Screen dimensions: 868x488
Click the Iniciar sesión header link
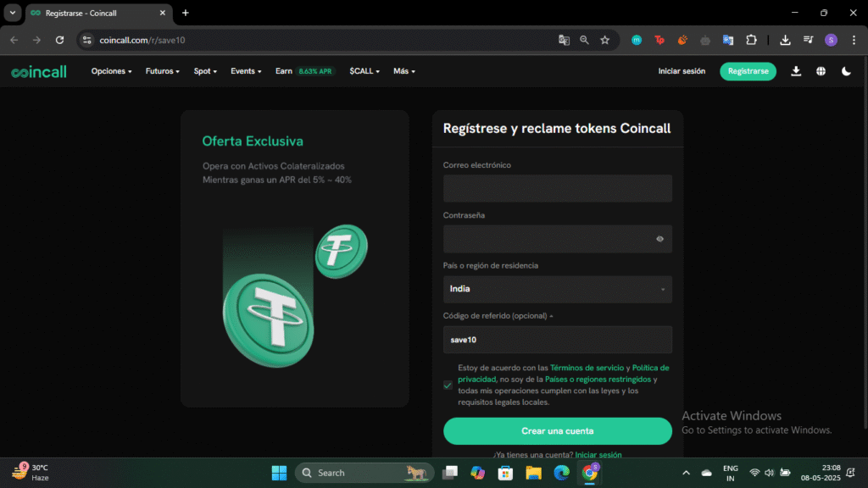[682, 71]
